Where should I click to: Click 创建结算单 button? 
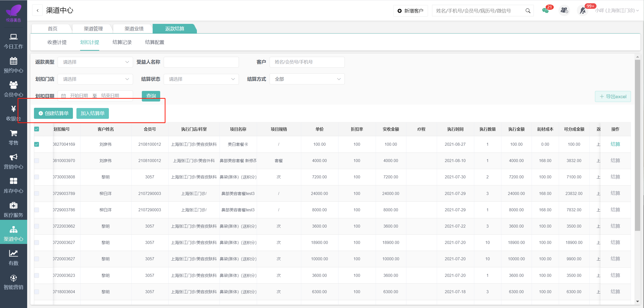coord(53,113)
